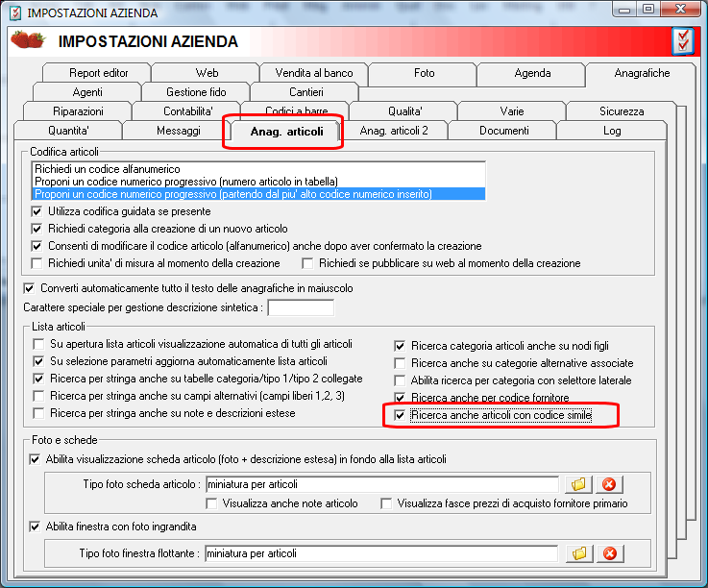This screenshot has width=708, height=588.
Task: Uncheck Ricerca anche articoli con codice simile
Action: [x=400, y=415]
